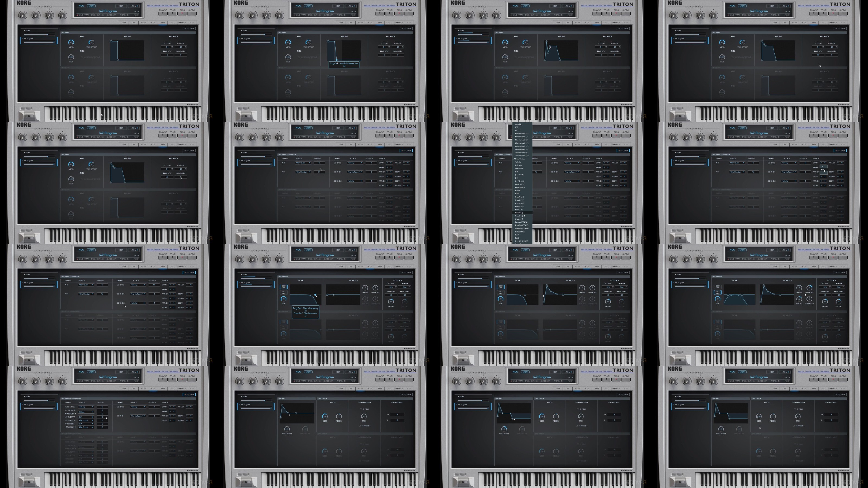This screenshot has height=488, width=868.
Task: Switch to LFO tab on the Filter Modulation screen
Action: [173, 389]
